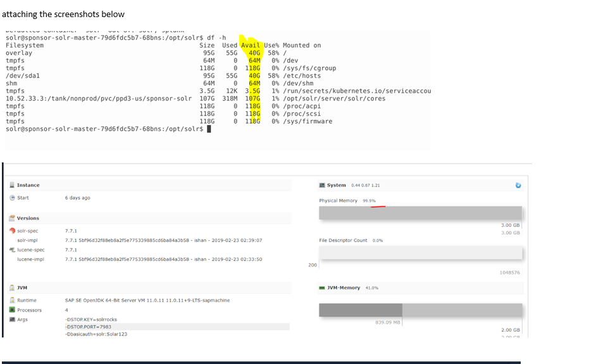Click the highlighted 'Avail' column header
This screenshot has width=596, height=364.
pos(251,45)
